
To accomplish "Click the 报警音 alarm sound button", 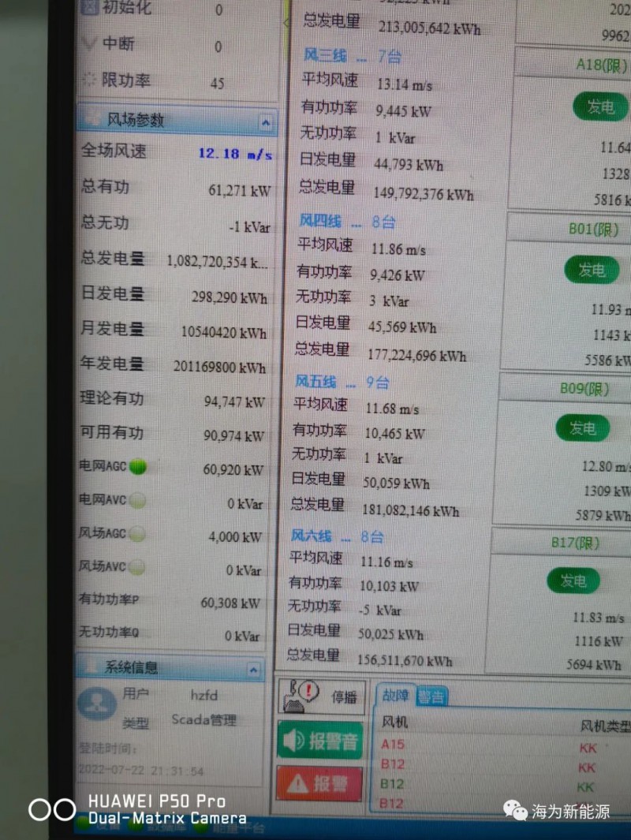I will tap(320, 741).
